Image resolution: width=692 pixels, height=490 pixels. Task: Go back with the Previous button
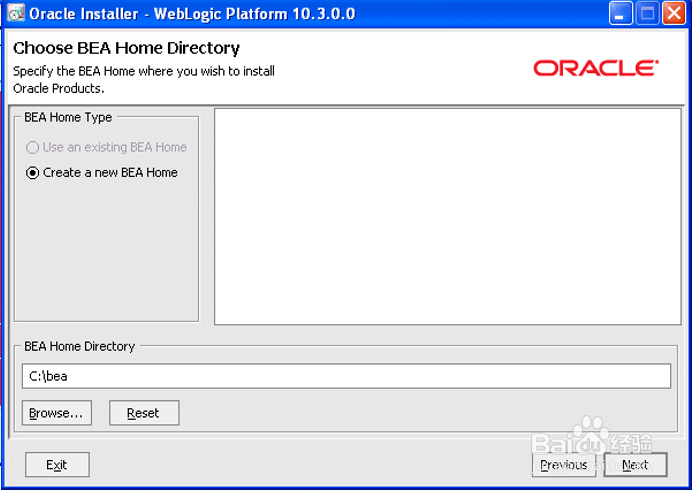(x=564, y=465)
